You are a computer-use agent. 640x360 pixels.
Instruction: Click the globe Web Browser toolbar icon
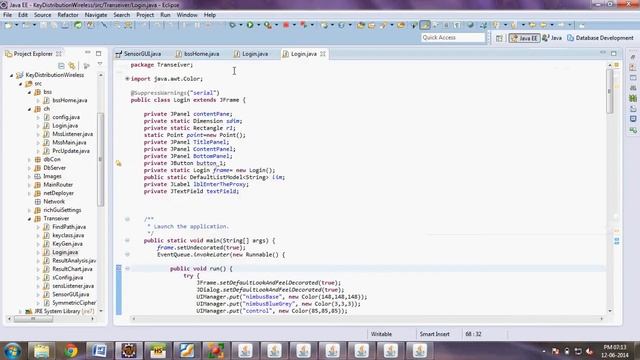tap(470, 25)
